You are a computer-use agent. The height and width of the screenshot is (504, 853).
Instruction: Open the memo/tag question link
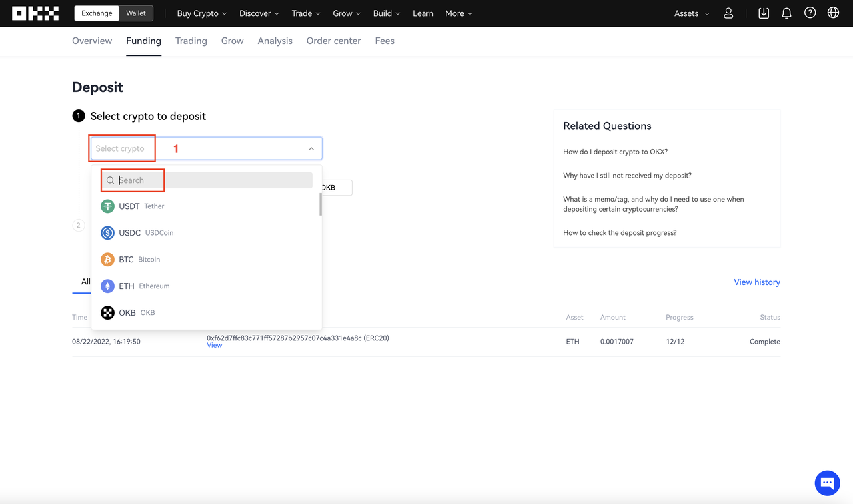(x=654, y=204)
